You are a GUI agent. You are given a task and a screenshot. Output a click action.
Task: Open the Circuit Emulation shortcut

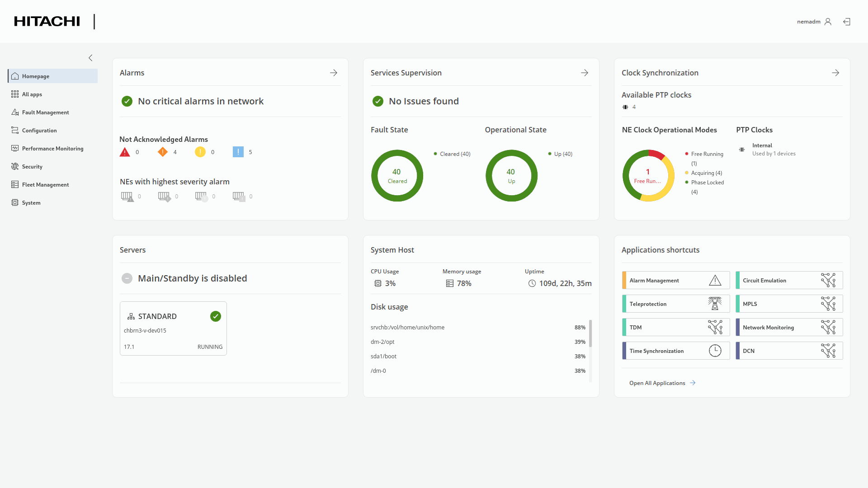tap(789, 281)
